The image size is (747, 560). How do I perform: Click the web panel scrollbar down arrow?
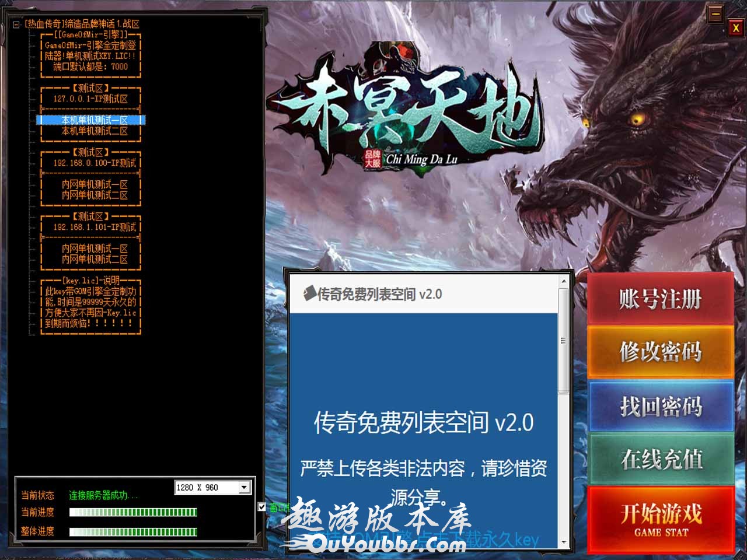(564, 542)
